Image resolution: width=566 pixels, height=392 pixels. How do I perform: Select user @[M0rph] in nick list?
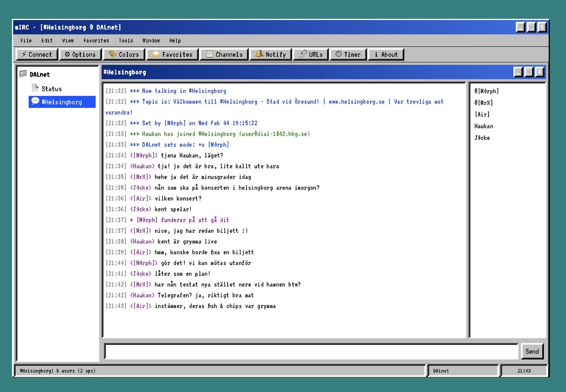click(x=487, y=91)
